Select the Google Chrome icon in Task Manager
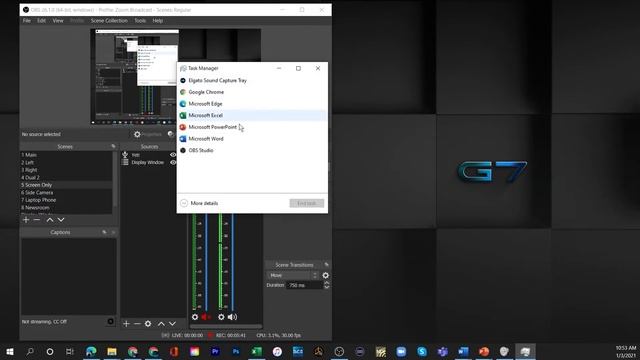The height and width of the screenshot is (360, 640). coord(183,92)
